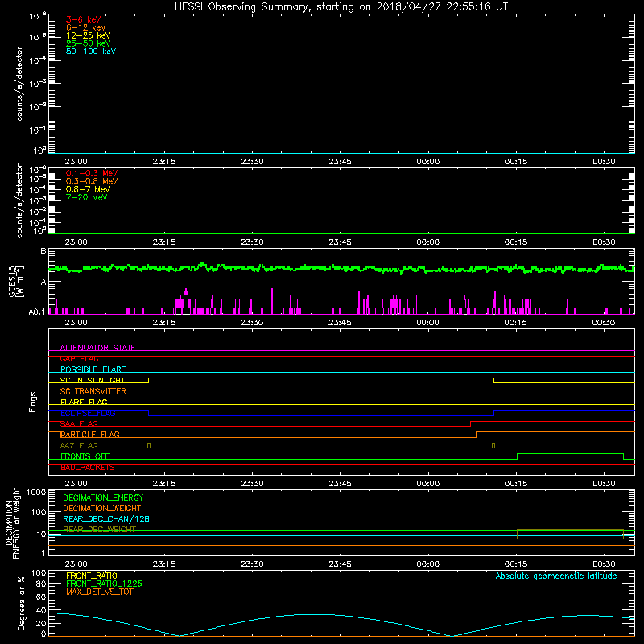The image size is (644, 644).
Task: Click the SAA_FLAG label
Action: click(79, 423)
